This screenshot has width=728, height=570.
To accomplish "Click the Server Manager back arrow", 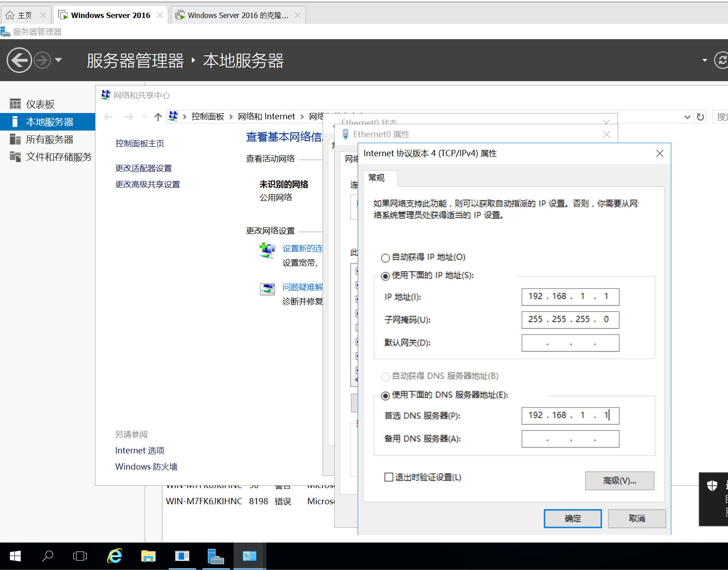I will click(19, 60).
